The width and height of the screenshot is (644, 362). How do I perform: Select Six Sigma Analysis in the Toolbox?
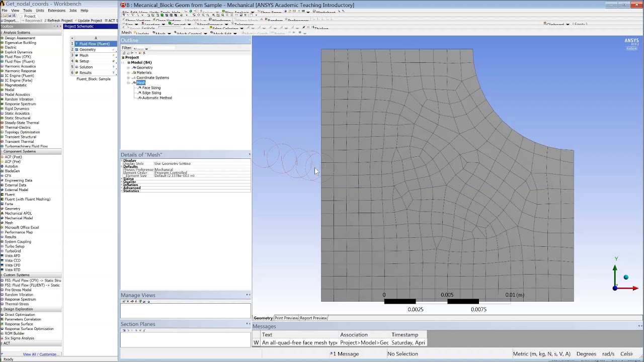click(x=20, y=338)
